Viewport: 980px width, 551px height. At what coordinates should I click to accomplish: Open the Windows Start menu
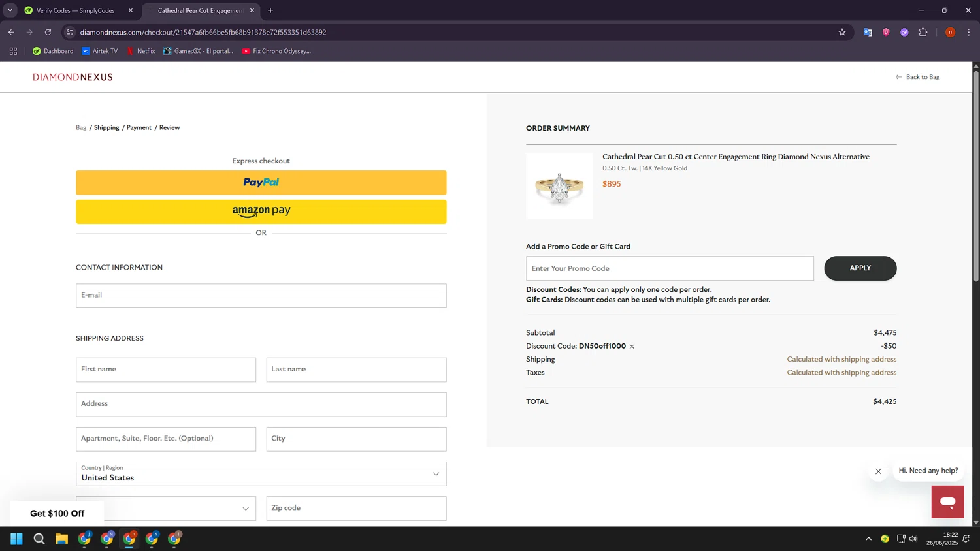coord(17,539)
